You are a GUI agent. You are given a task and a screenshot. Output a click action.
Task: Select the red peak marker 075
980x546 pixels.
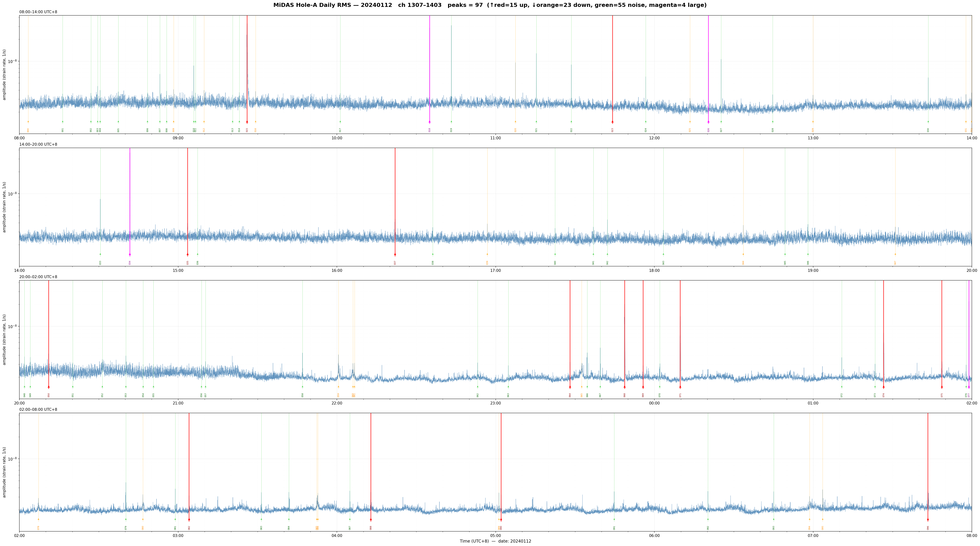point(942,387)
